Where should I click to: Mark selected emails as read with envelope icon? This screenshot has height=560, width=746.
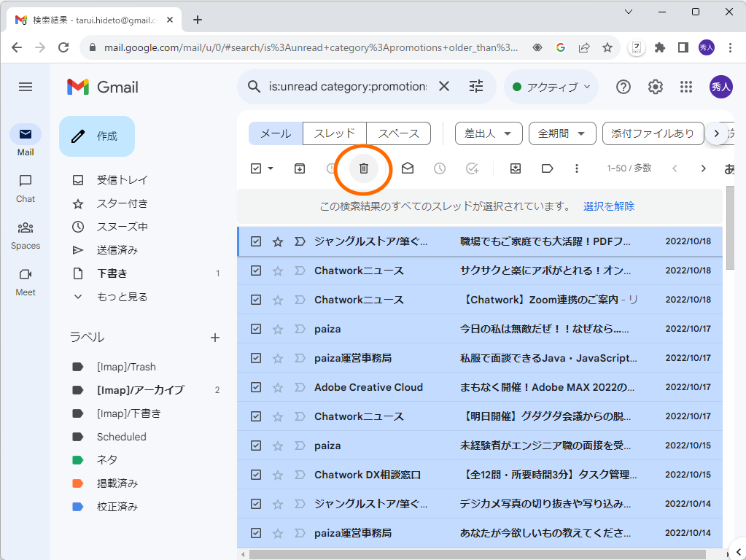[x=408, y=168]
